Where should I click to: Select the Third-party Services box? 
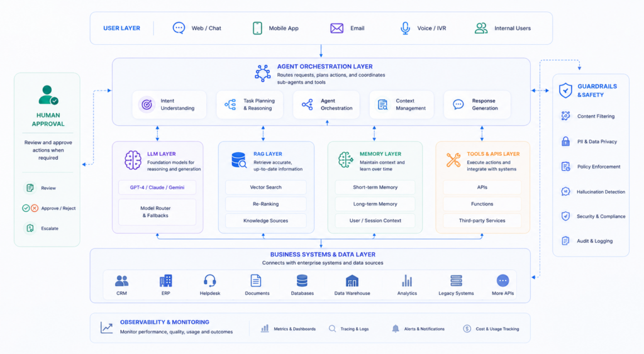(x=482, y=221)
